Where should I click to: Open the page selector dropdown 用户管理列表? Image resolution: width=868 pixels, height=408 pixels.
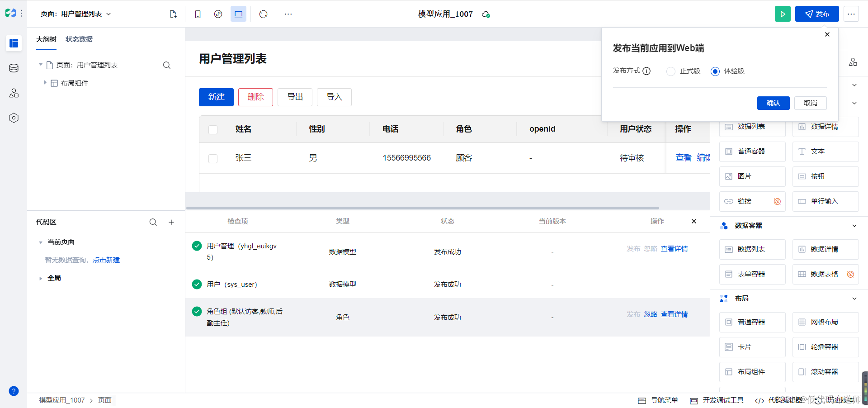(75, 14)
